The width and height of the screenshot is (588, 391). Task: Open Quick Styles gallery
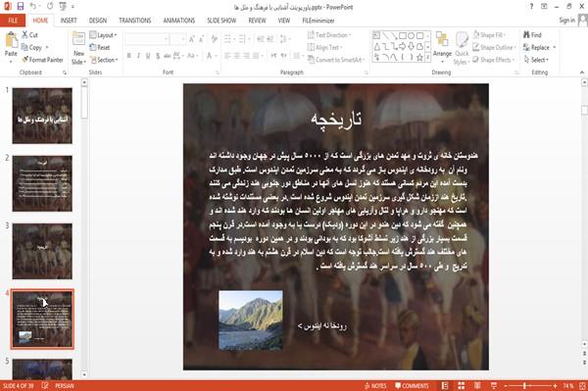(462, 48)
